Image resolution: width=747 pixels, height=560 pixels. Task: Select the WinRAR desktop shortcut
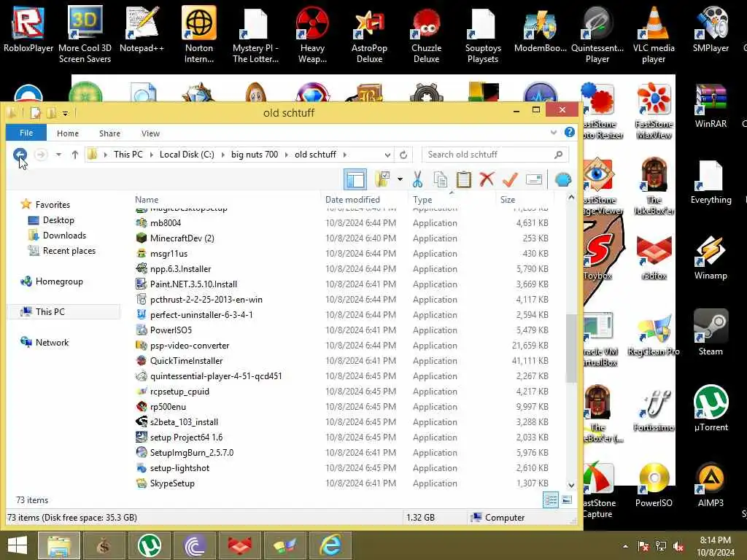point(711,105)
